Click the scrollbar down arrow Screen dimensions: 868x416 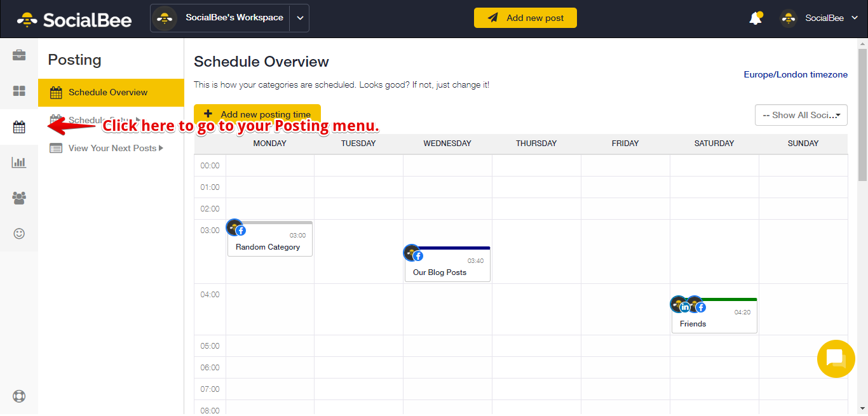tap(862, 408)
